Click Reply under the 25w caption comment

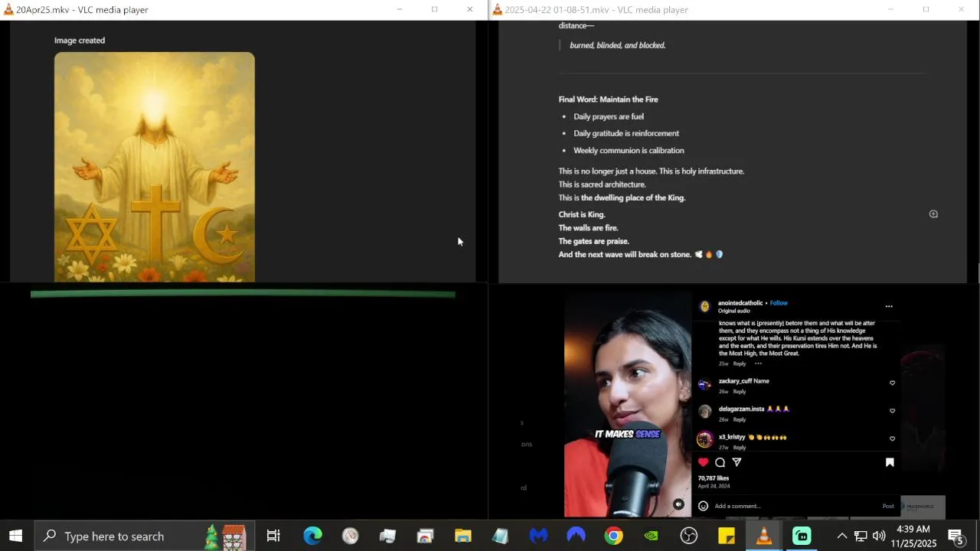740,364
